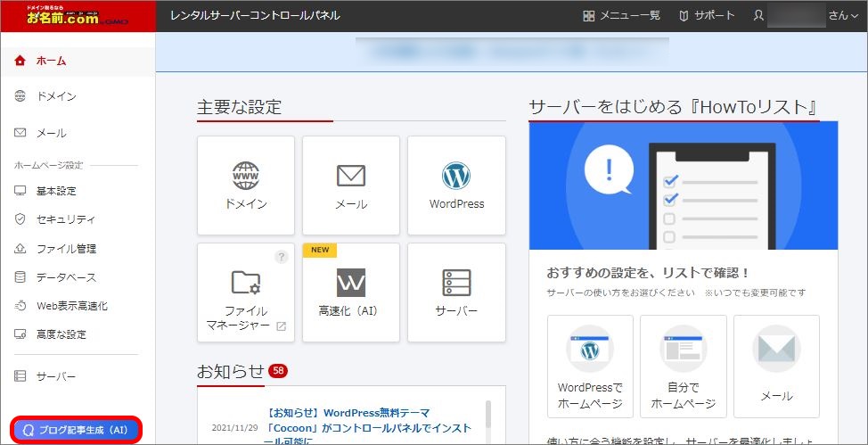This screenshot has width=868, height=445.
Task: Click the WordPress logo in 主要な設定
Action: [456, 176]
